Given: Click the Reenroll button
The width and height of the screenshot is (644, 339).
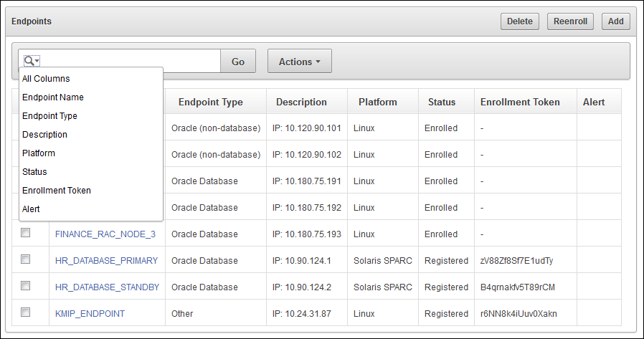Looking at the screenshot, I should [570, 22].
